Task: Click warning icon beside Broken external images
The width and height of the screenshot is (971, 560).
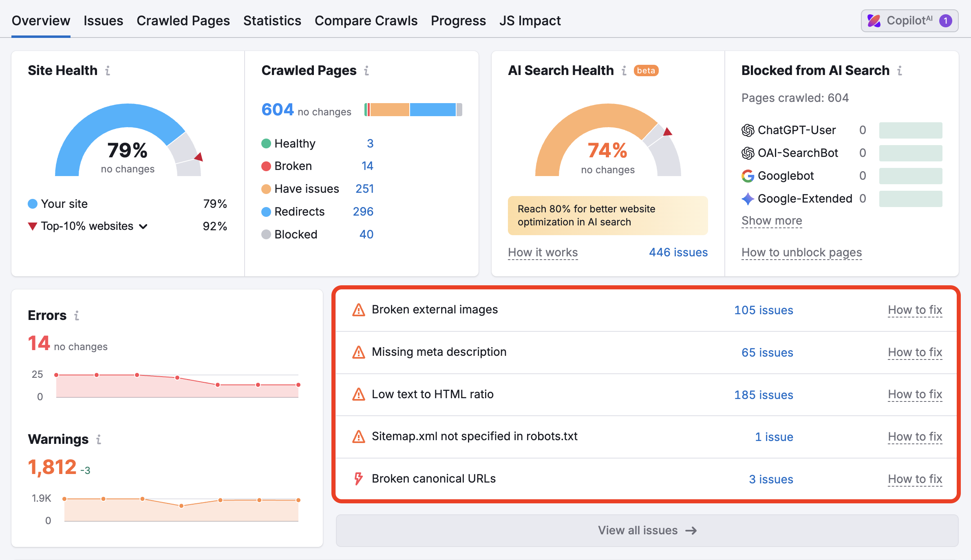Action: coord(358,310)
